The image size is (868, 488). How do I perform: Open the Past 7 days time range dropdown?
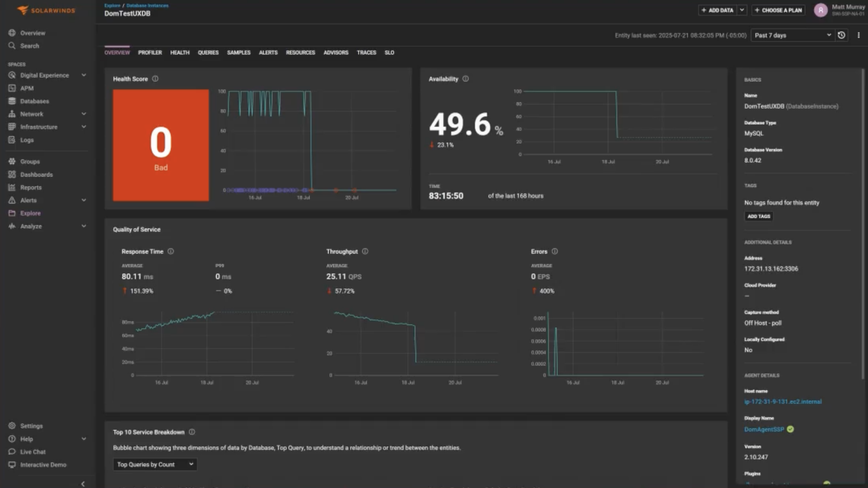(x=792, y=35)
